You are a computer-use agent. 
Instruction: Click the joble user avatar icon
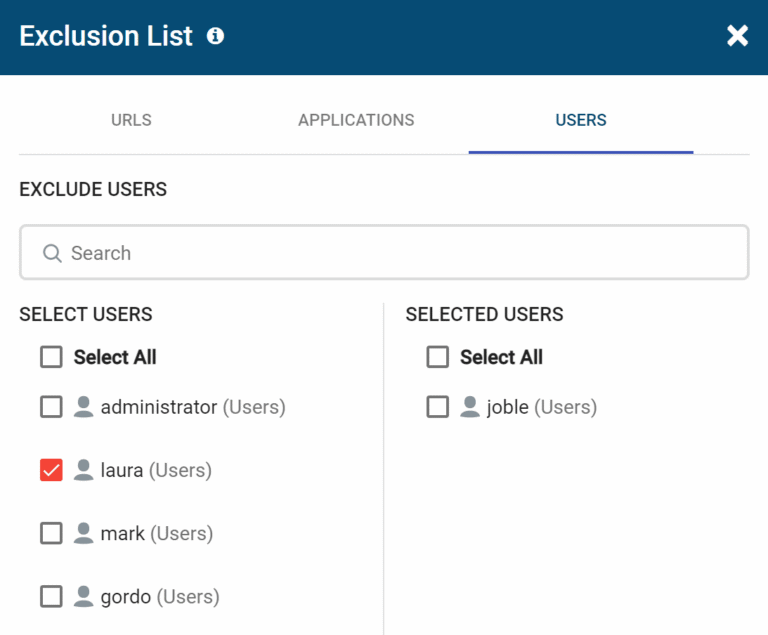click(470, 407)
